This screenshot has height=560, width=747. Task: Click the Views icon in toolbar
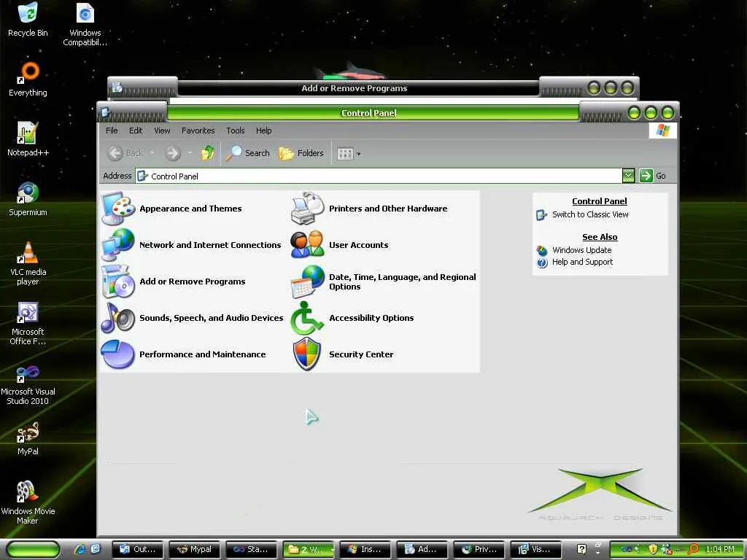[x=345, y=153]
